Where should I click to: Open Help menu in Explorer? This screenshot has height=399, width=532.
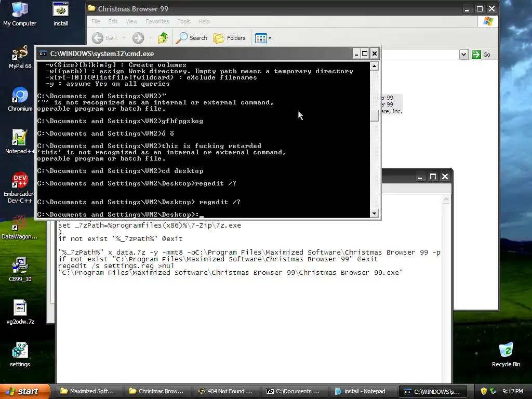click(204, 21)
